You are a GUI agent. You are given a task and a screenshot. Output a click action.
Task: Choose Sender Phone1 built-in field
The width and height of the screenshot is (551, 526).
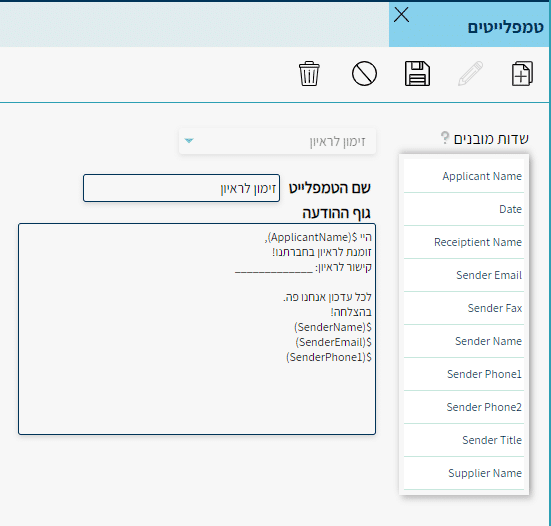464,374
